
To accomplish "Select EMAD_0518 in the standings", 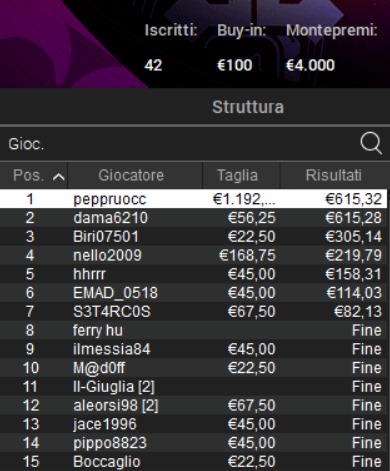I will tap(194, 293).
